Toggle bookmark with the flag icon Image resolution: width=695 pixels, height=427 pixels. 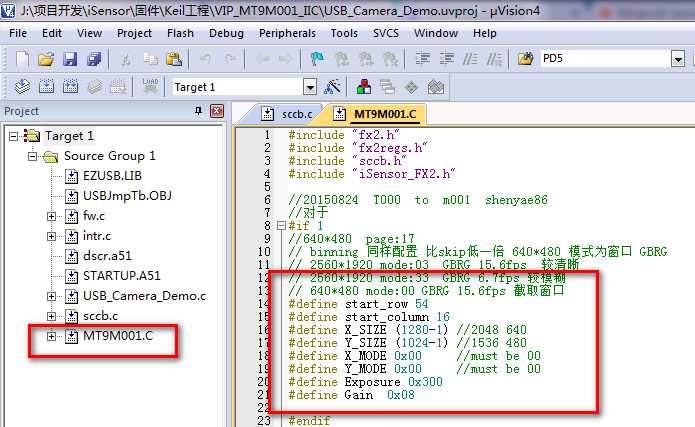(x=317, y=59)
